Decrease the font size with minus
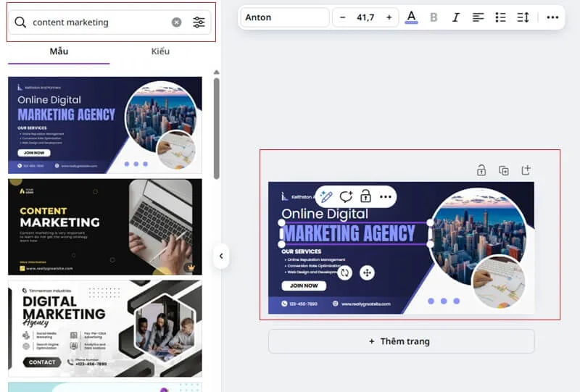This screenshot has height=392, width=580. pyautogui.click(x=342, y=17)
